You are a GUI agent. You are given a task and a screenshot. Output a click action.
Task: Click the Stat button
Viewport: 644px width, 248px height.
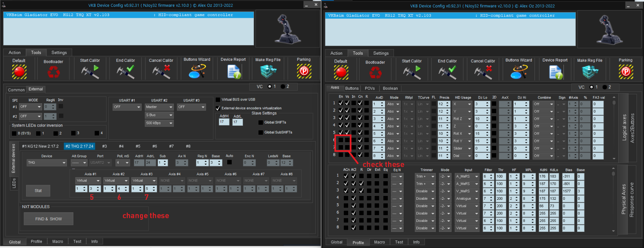tap(38, 190)
